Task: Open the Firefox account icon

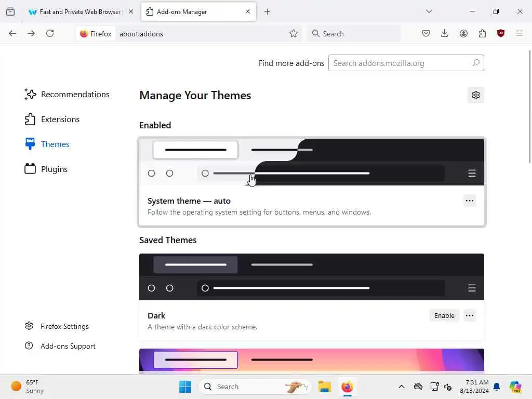Action: (x=463, y=33)
